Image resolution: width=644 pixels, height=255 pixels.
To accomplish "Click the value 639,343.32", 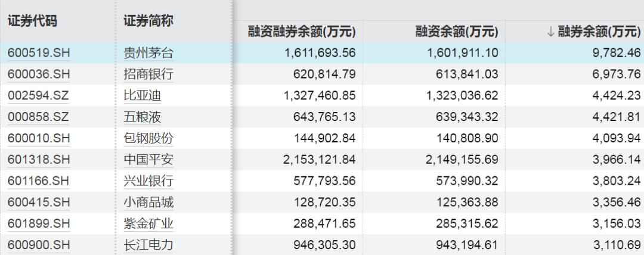I will tap(467, 117).
